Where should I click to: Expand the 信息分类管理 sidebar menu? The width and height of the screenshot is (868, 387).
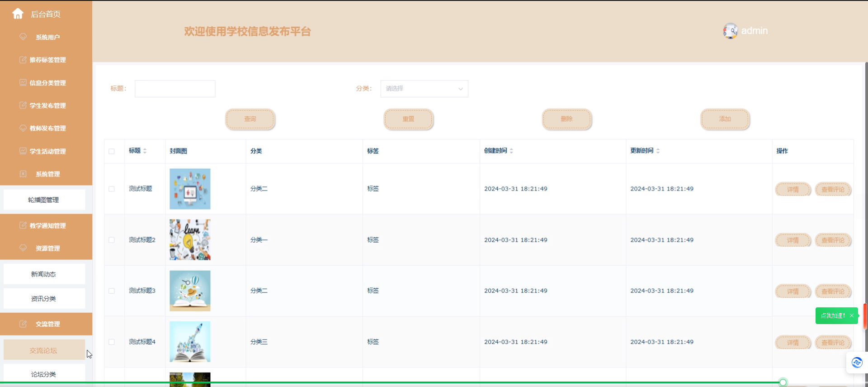tap(46, 83)
